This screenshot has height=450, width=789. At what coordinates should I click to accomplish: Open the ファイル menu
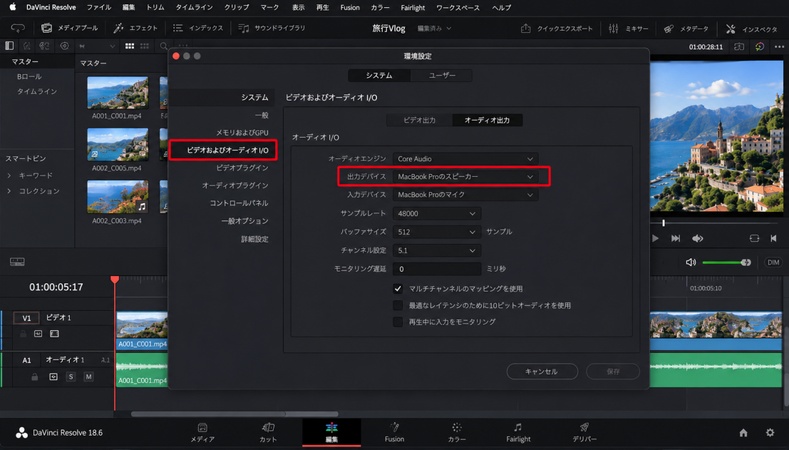(99, 8)
